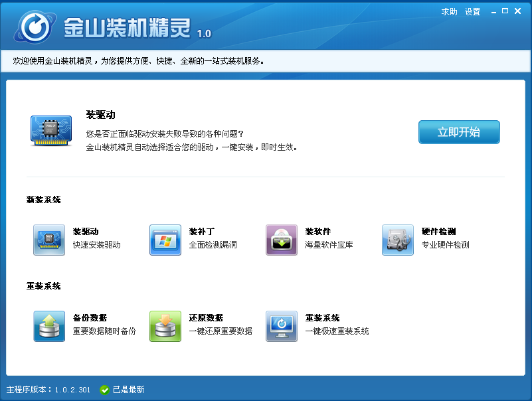Click the 已是最新 update status text
This screenshot has width=532, height=401.
[129, 390]
